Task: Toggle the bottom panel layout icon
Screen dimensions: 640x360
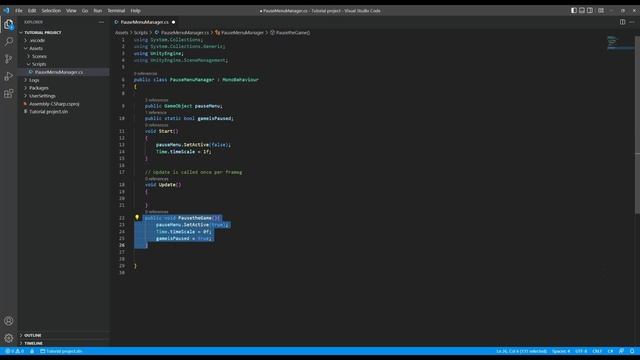Action: click(582, 11)
